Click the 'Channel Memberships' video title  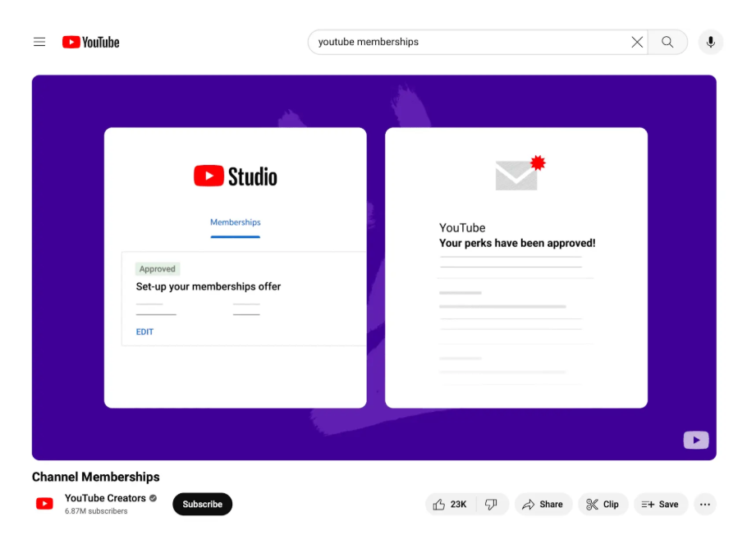(x=95, y=477)
